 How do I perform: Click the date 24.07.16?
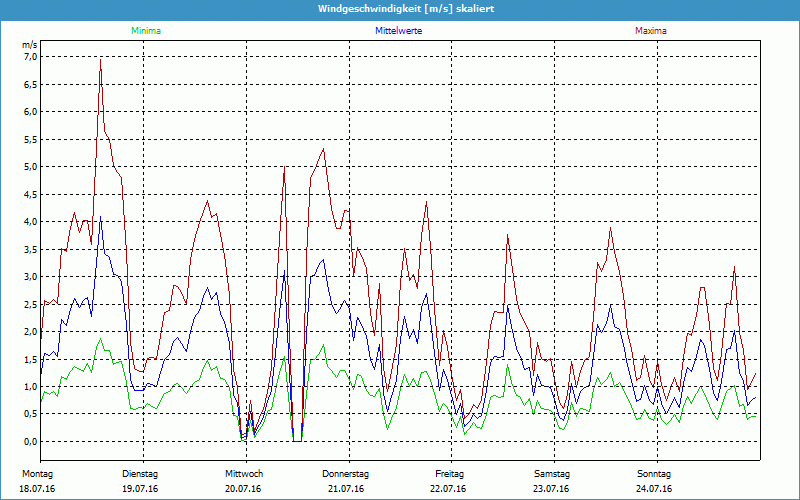[654, 489]
